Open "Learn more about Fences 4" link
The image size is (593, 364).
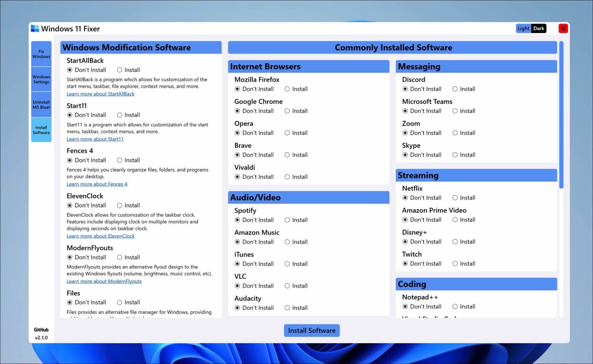97,184
